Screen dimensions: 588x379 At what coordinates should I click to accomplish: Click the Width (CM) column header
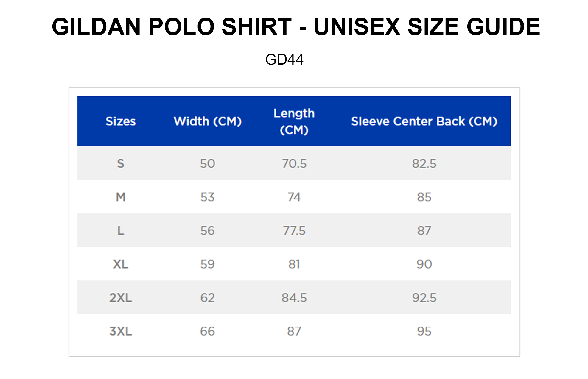(208, 121)
